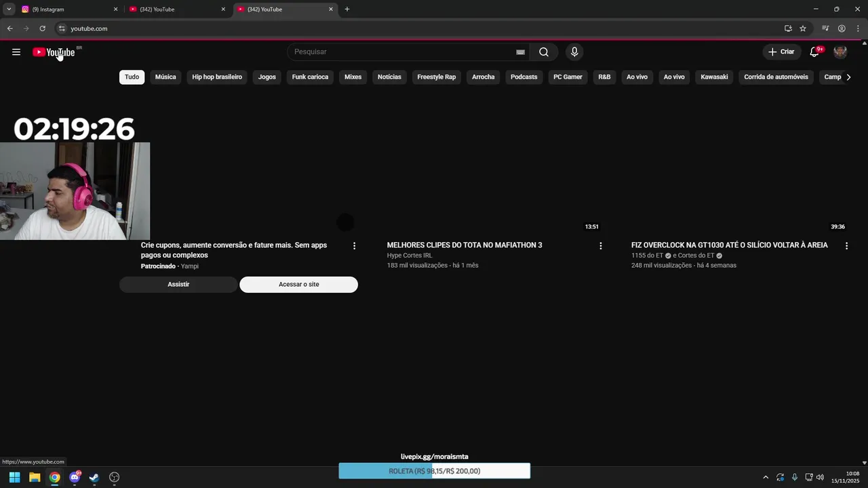The image size is (868, 488).
Task: Click the browser forward arrow
Action: pyautogui.click(x=26, y=28)
